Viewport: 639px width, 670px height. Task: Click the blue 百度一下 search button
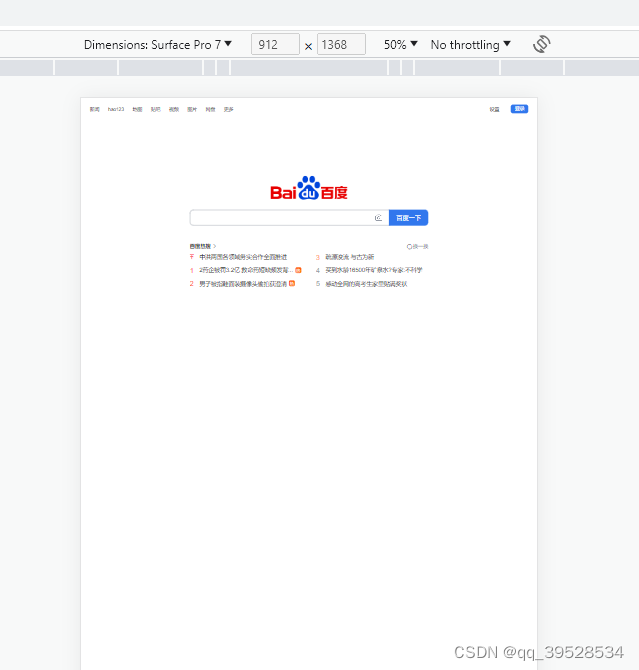coord(409,218)
